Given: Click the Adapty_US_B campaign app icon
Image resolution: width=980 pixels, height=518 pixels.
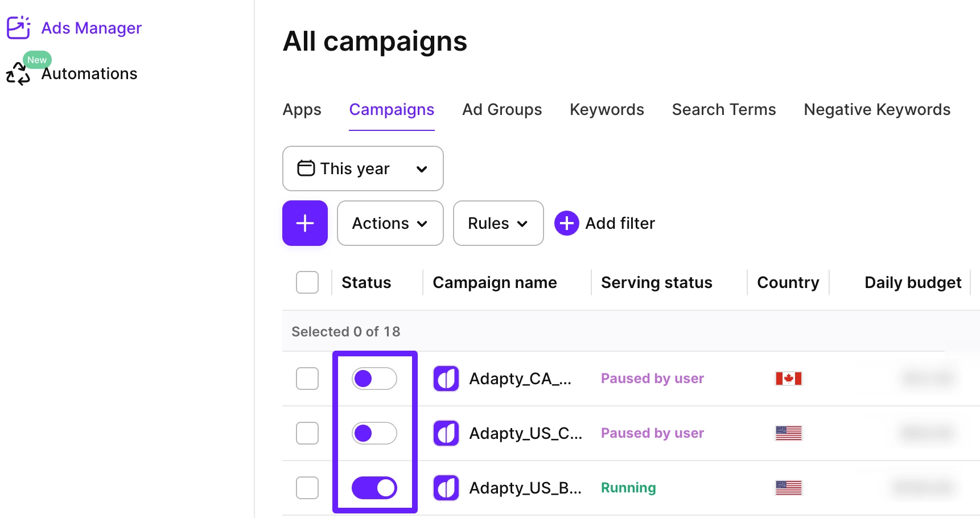Looking at the screenshot, I should coord(446,488).
